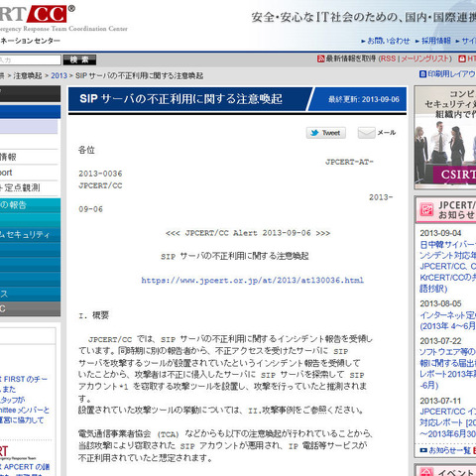Open the 採用情報 link

click(x=435, y=41)
